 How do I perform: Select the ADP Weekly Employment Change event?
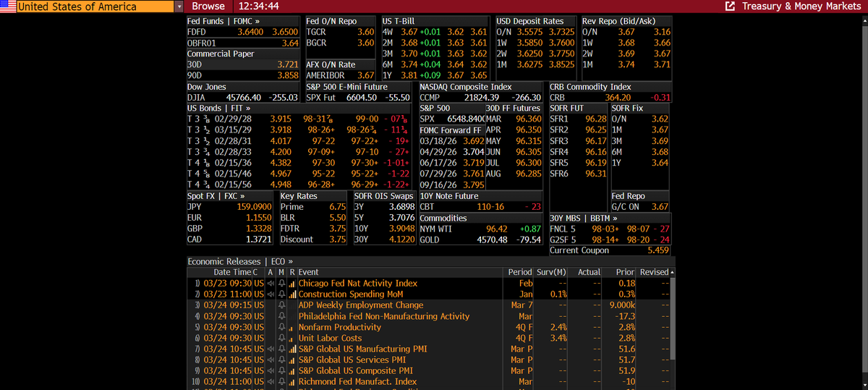[x=361, y=305]
